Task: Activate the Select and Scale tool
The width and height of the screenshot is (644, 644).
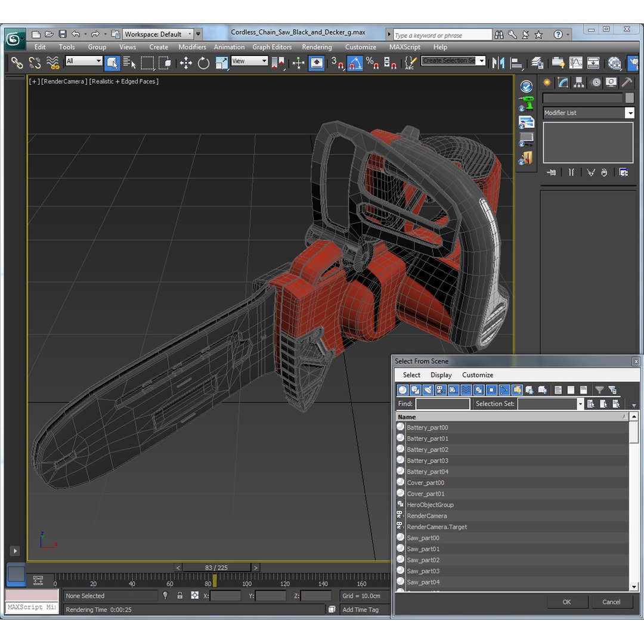Action: [x=221, y=63]
